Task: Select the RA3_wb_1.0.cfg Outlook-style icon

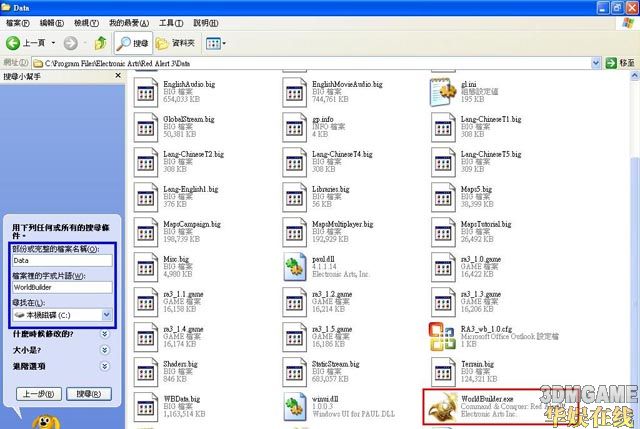Action: click(x=442, y=337)
